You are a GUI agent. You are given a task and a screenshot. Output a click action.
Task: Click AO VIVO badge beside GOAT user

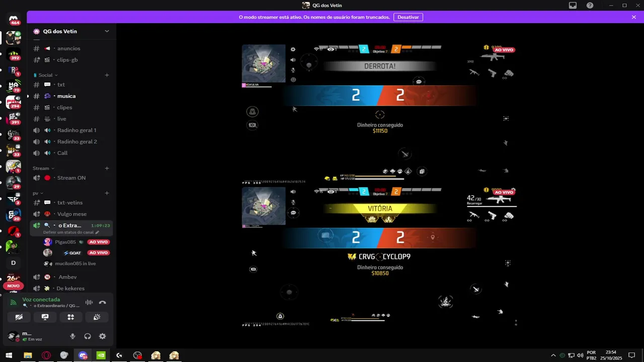[99, 253]
